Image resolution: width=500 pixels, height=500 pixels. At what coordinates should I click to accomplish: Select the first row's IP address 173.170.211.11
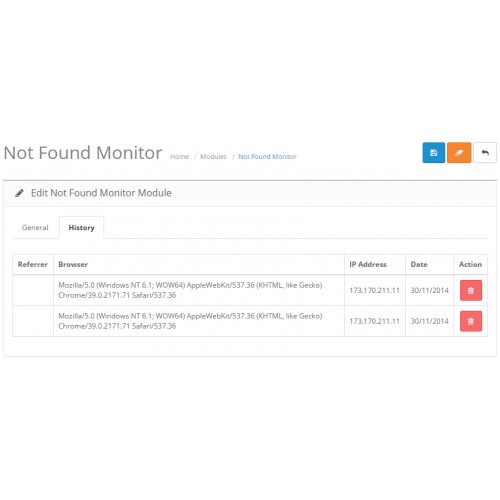pos(374,290)
